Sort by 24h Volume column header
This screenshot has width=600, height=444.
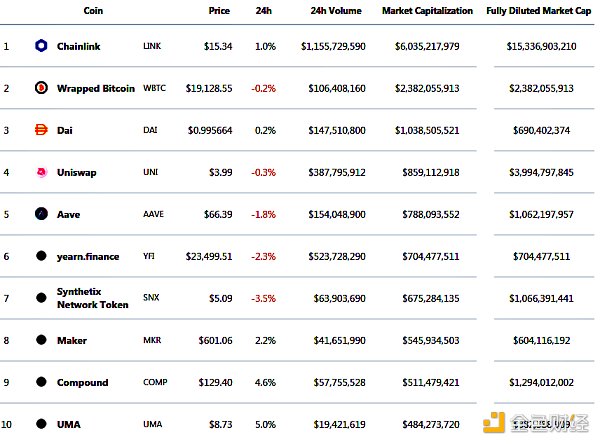click(x=337, y=11)
